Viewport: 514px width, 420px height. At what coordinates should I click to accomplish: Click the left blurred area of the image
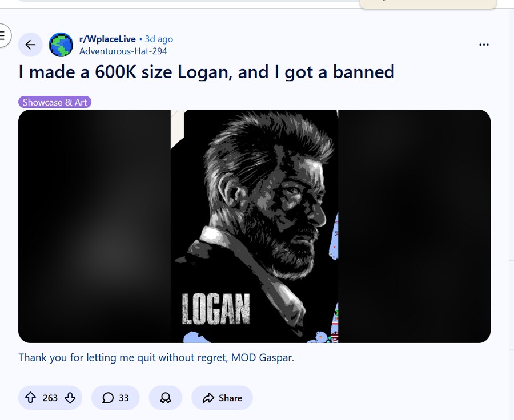[94, 226]
